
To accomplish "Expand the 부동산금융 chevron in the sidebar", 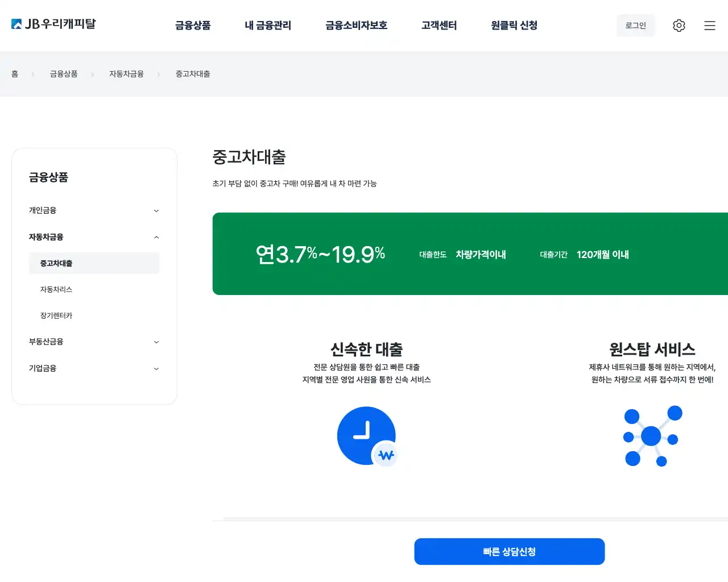I will (156, 342).
